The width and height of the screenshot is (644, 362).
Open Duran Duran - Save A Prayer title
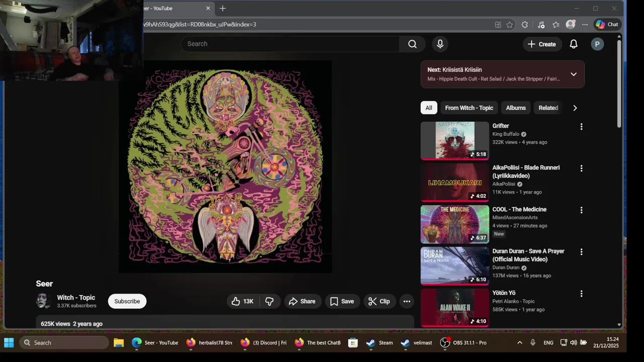528,255
